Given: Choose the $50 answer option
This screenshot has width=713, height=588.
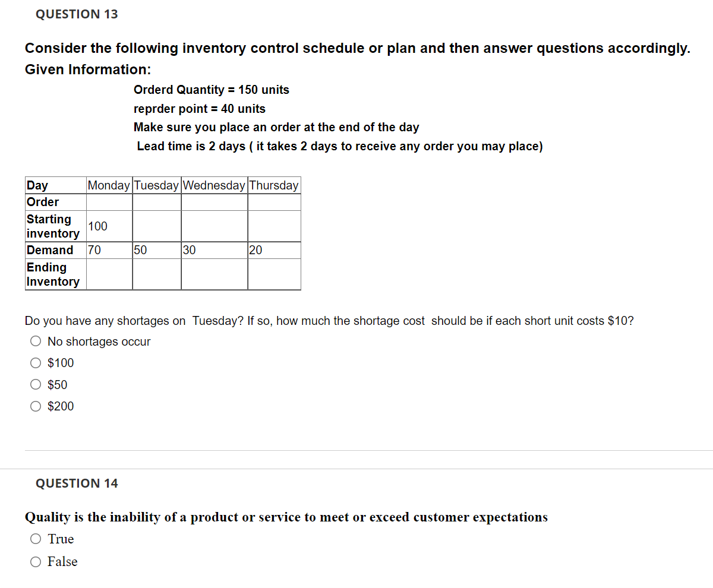Looking at the screenshot, I should point(36,384).
